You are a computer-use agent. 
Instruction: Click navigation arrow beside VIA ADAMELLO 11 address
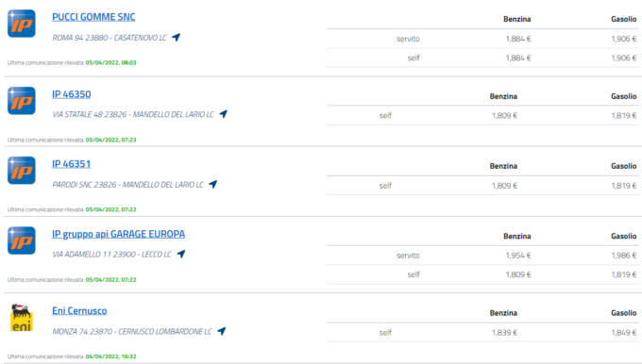(x=181, y=254)
